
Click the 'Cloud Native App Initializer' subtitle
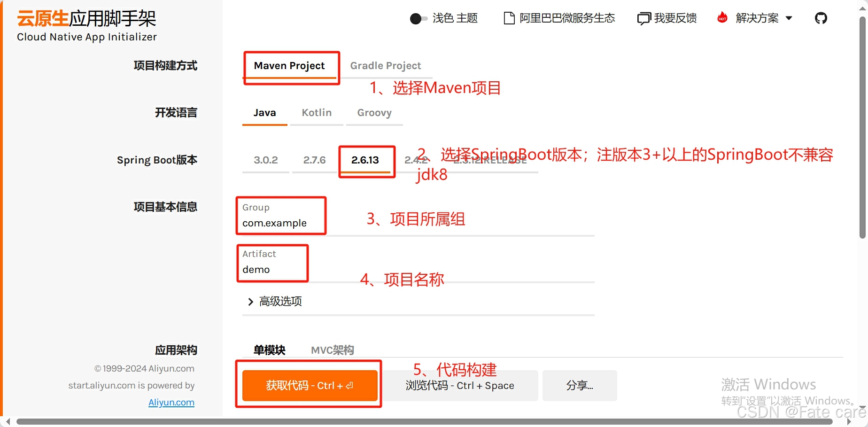87,37
